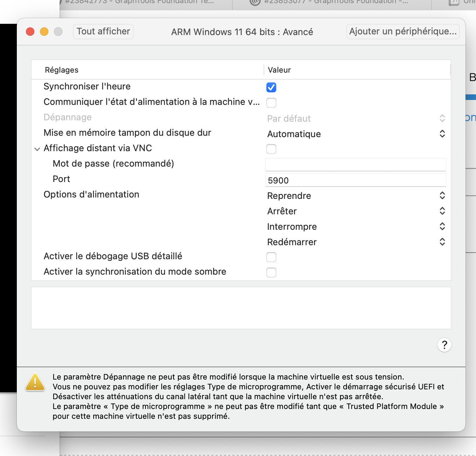Open the Reprendre power option dropdown
The height and width of the screenshot is (456, 476).
point(356,196)
